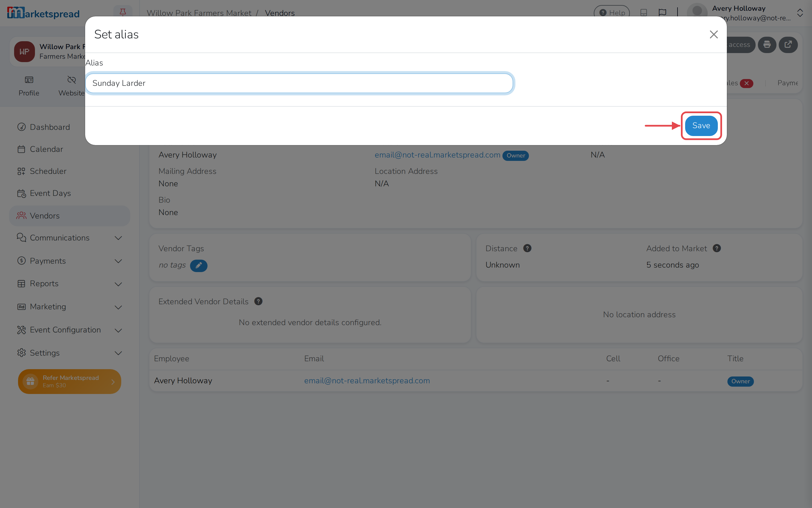The width and height of the screenshot is (812, 508).
Task: Open Website tab icon
Action: point(71,80)
